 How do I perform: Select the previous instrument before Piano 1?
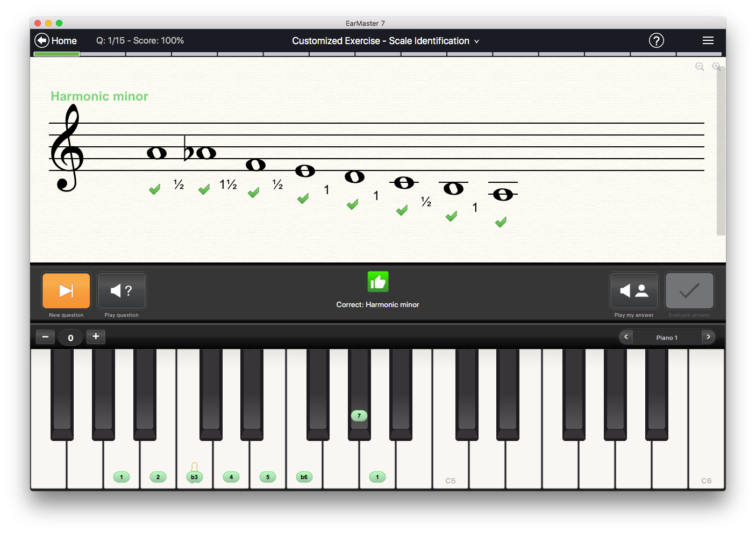626,337
